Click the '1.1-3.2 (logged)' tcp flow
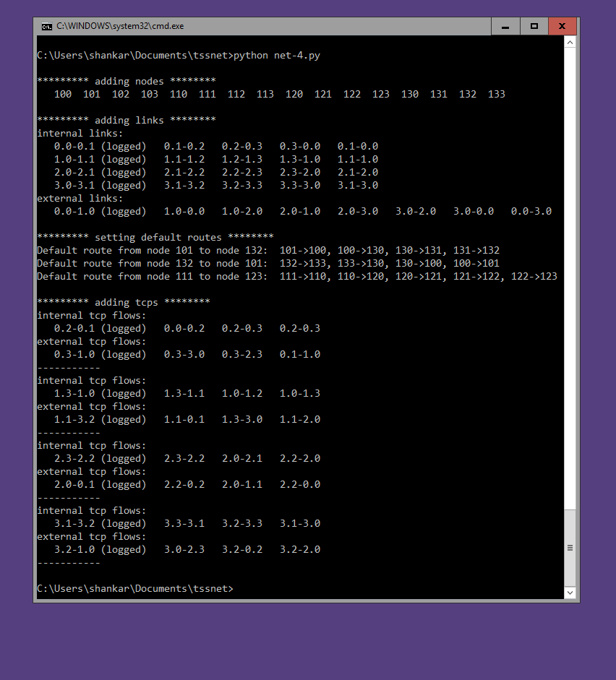This screenshot has width=616, height=680. click(x=100, y=420)
